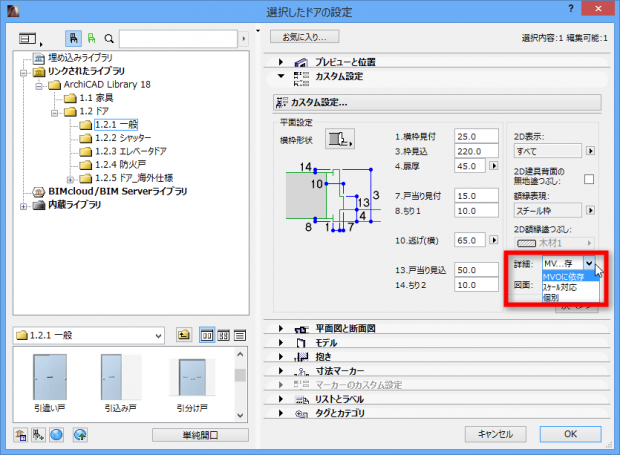
Task: Select the 1.2.1 一般 folder
Action: tap(116, 125)
